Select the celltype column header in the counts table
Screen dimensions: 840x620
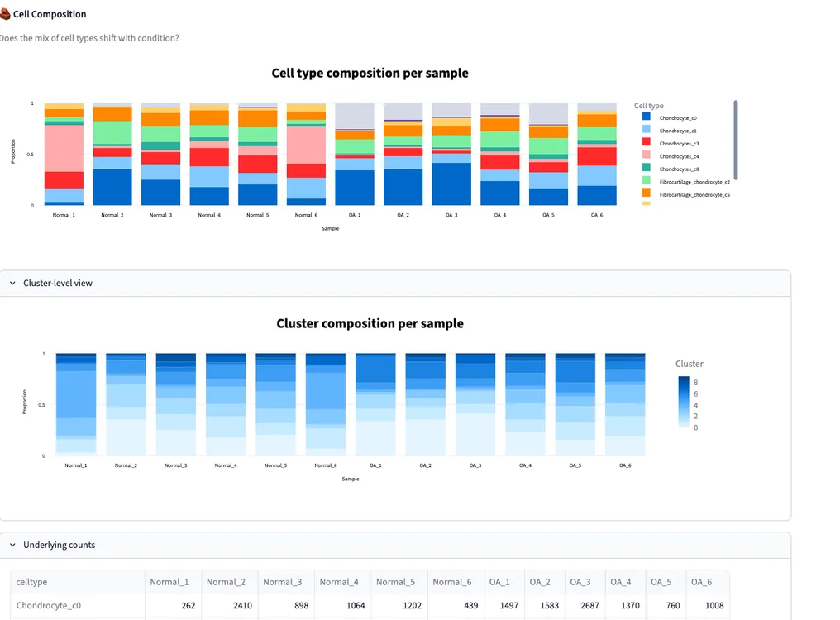point(78,582)
